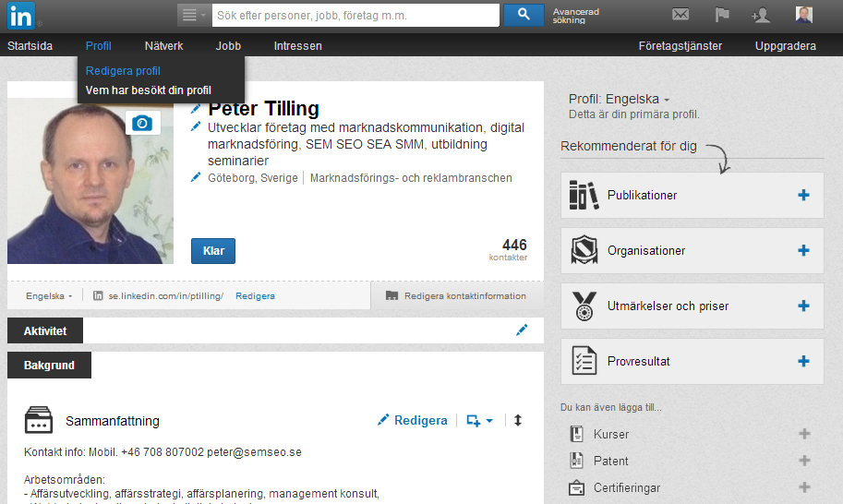Click the Marknadsförings- och reklambranschen text
843x504 pixels.
click(x=411, y=178)
